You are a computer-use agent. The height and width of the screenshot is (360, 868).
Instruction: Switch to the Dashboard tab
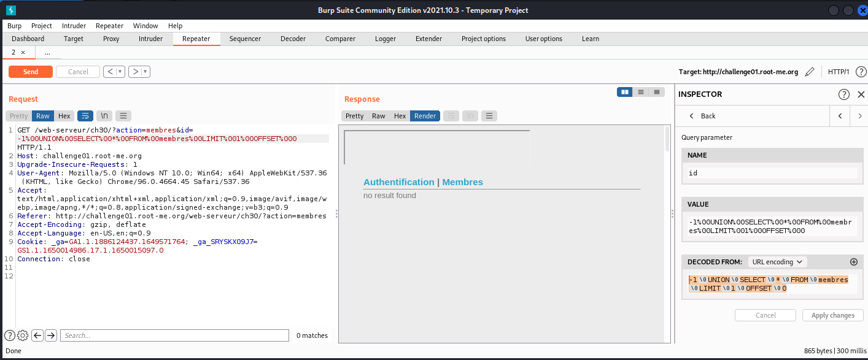pyautogui.click(x=28, y=39)
